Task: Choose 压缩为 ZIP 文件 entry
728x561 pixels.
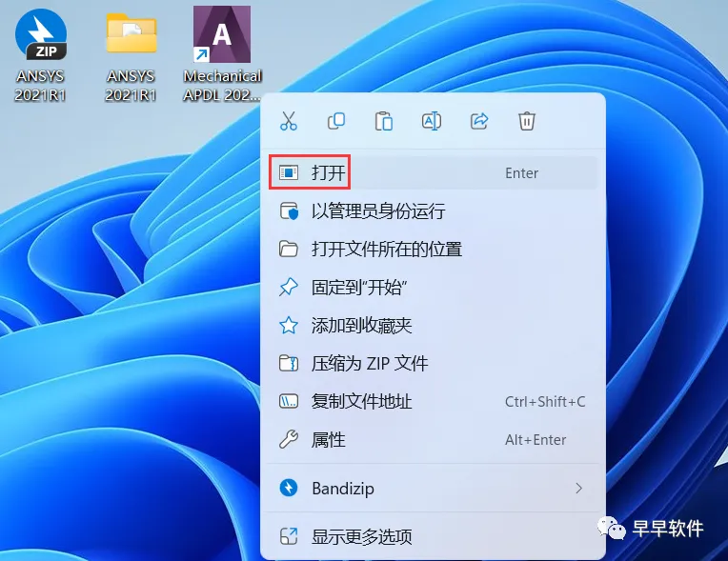Action: coord(433,363)
